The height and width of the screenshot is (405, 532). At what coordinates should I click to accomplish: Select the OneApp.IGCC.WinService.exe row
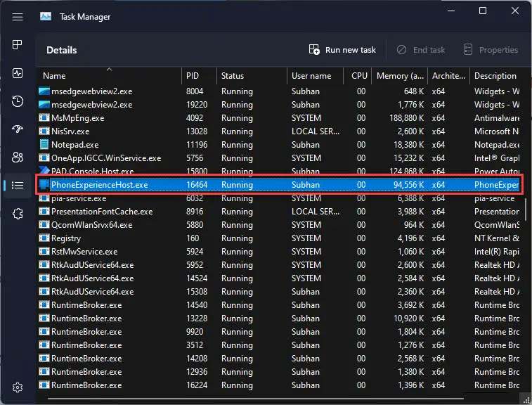[278, 158]
